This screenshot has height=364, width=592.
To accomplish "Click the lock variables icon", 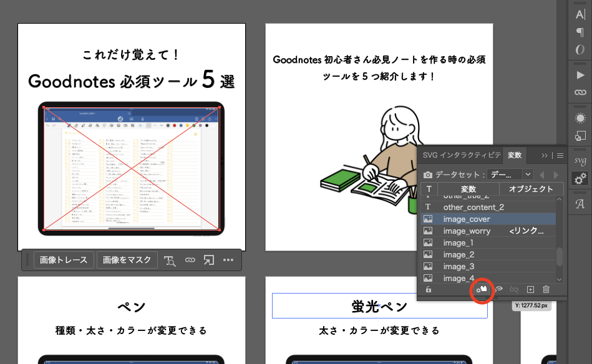I will click(x=429, y=290).
